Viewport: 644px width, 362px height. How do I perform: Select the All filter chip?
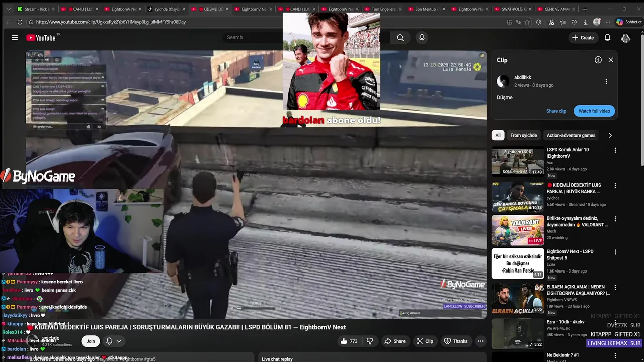tap(498, 135)
